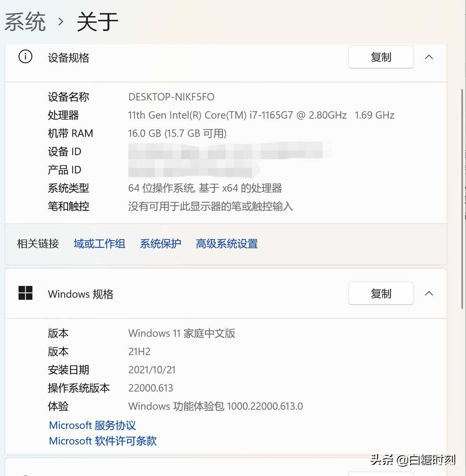Copy device specifications with 复制 button

381,57
